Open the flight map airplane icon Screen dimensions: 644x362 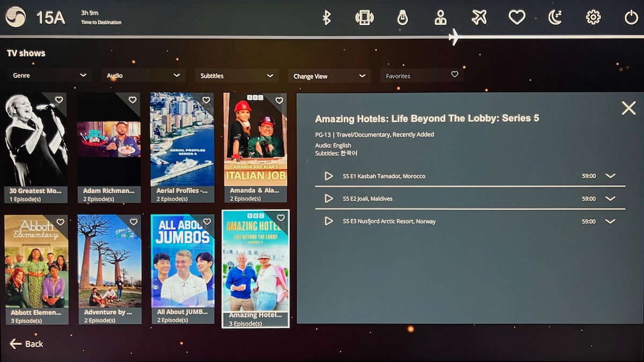[x=479, y=18]
